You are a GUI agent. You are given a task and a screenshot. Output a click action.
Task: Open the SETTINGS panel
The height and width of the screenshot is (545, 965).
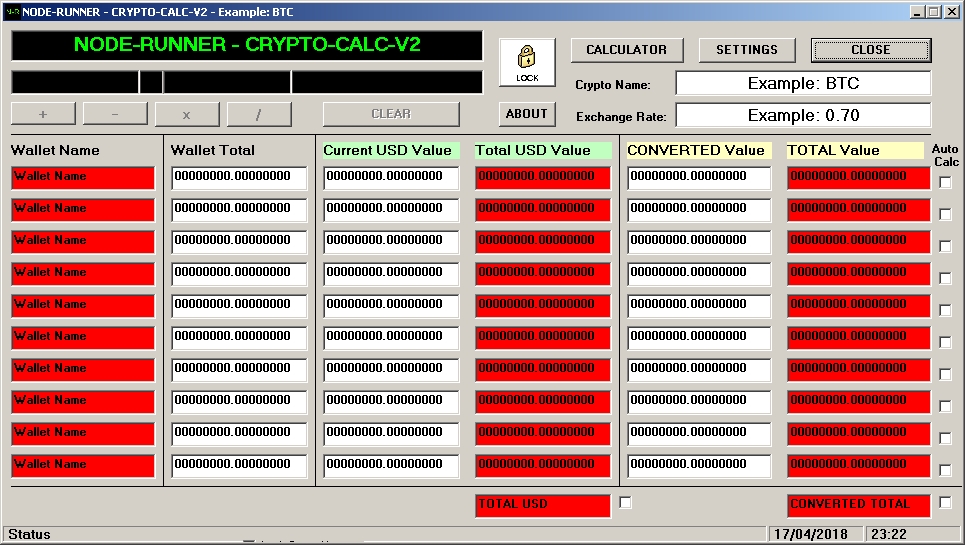click(x=747, y=50)
